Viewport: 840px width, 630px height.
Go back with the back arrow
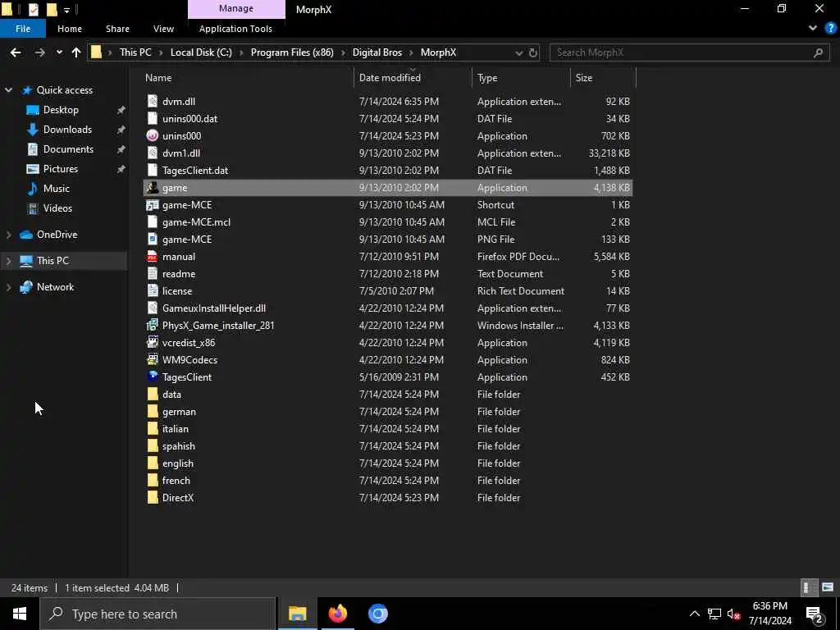[x=16, y=52]
